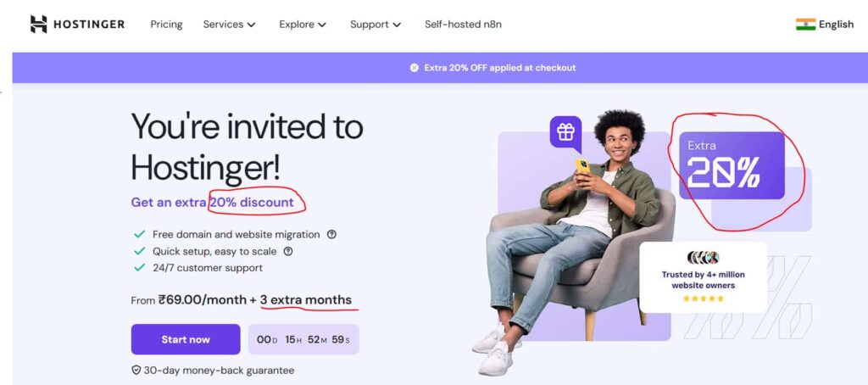The height and width of the screenshot is (385, 868).
Task: Click the India flag icon
Action: tap(804, 25)
